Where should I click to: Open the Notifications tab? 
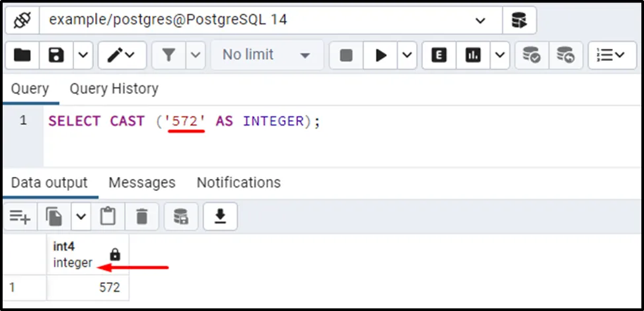238,182
